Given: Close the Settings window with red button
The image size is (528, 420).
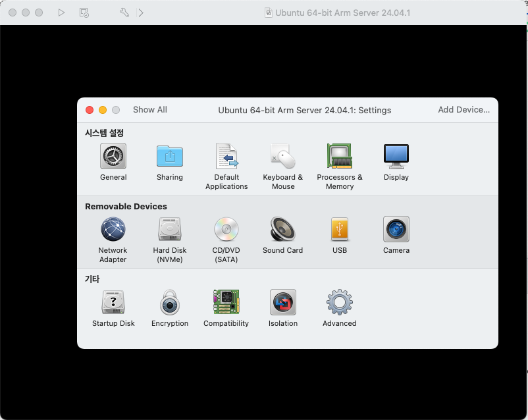Looking at the screenshot, I should coord(90,110).
